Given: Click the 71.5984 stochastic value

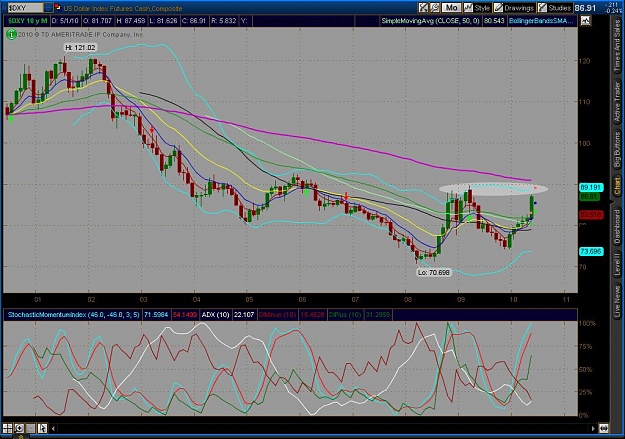Looking at the screenshot, I should click(x=156, y=315).
